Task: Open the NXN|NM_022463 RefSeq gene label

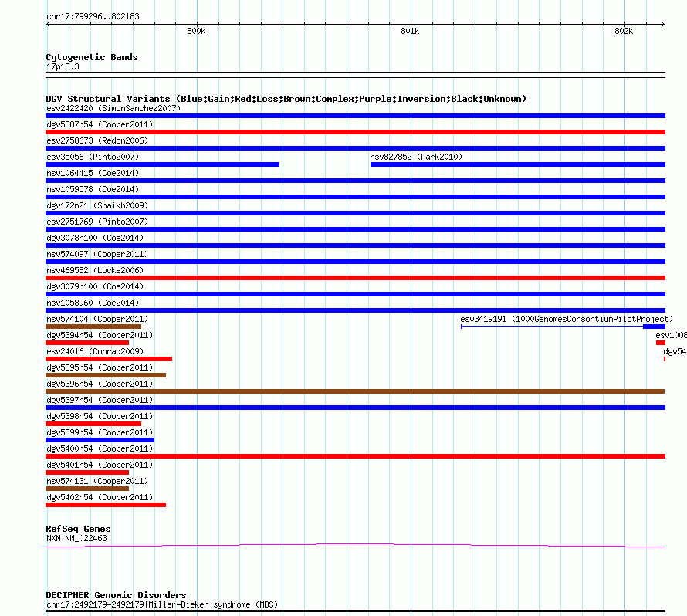Action: point(76,538)
